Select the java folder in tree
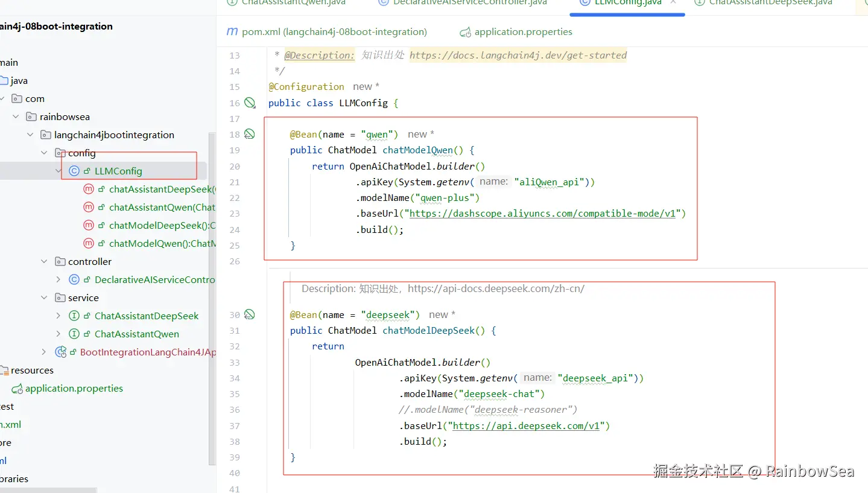The image size is (868, 493). [19, 80]
